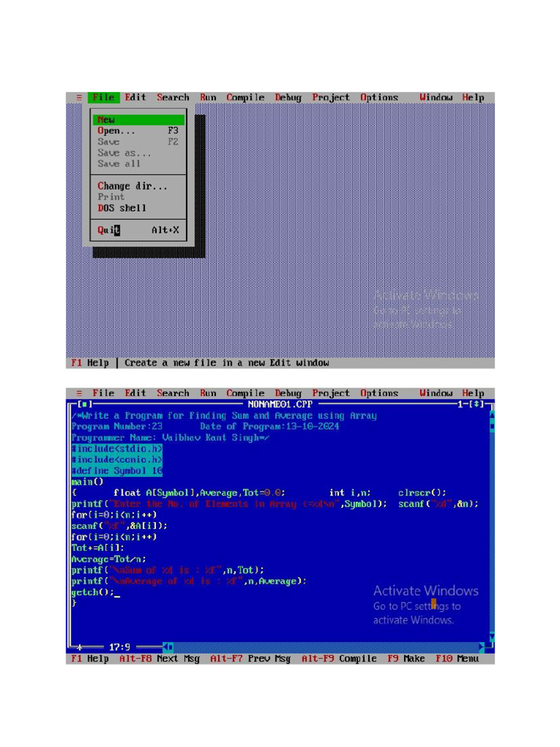Image resolution: width=560 pixels, height=747 pixels.
Task: Click the #include<conio.h> line
Action: tap(117, 460)
